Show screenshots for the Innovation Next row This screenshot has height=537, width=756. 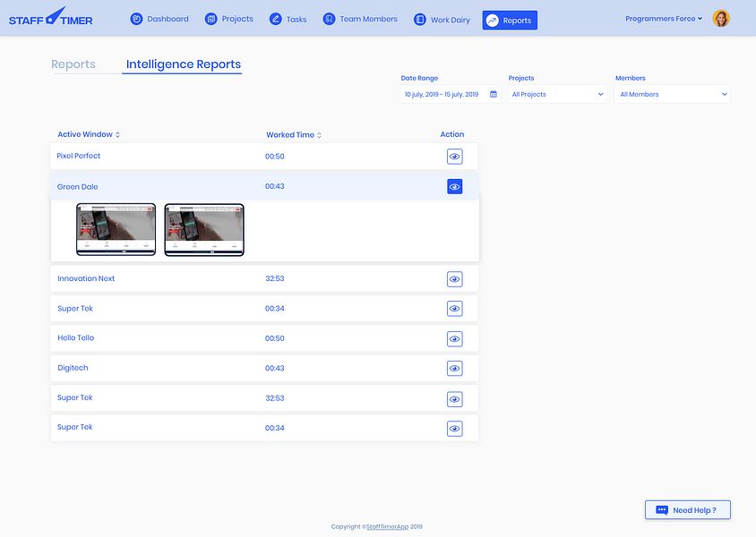tap(455, 279)
